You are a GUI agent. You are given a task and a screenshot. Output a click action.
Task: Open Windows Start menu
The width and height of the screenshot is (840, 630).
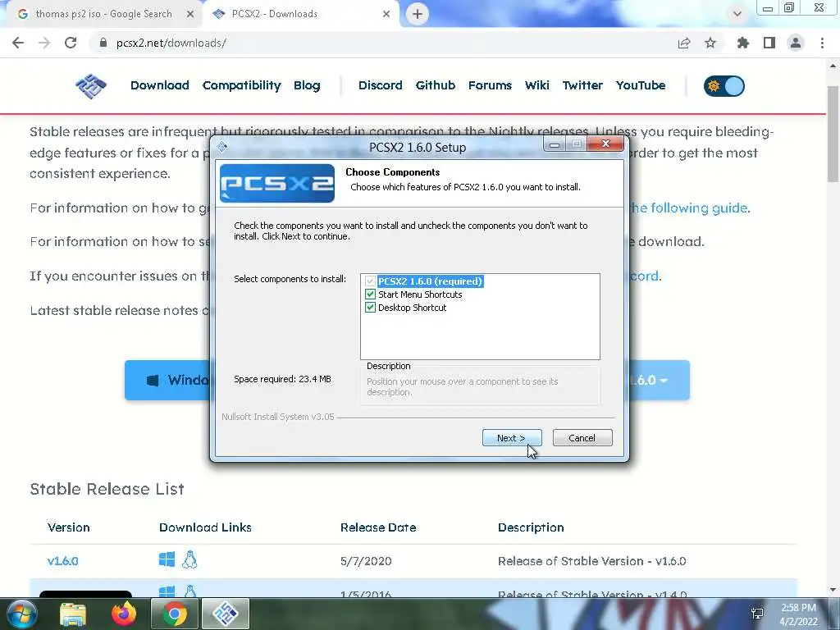(21, 614)
